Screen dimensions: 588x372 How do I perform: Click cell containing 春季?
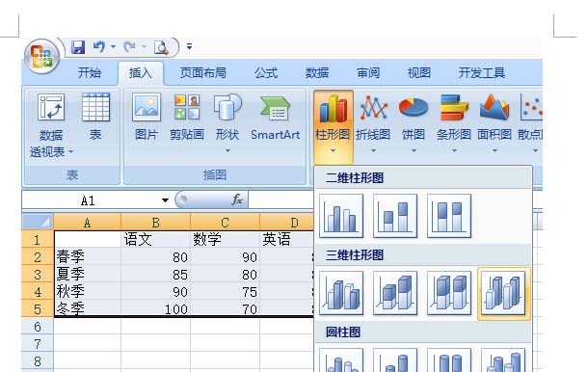tap(88, 257)
